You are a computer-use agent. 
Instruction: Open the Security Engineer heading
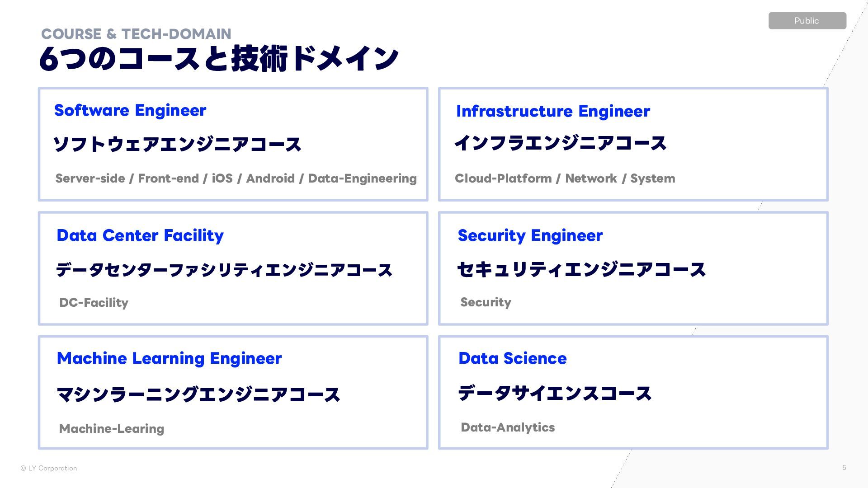pyautogui.click(x=530, y=235)
